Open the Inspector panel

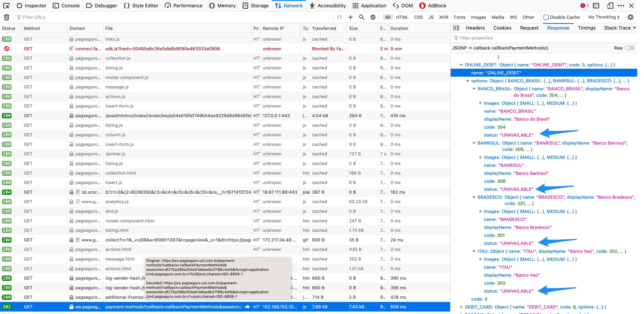click(x=32, y=5)
